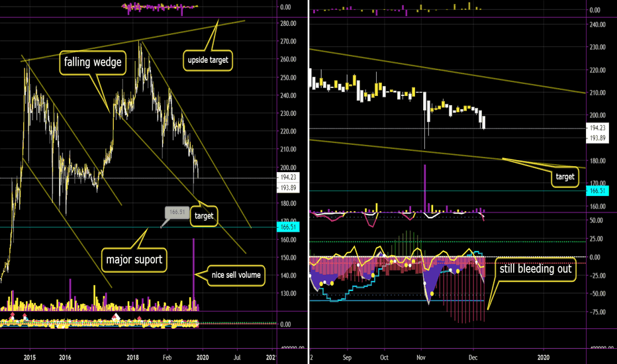Click the 230.00 label on right price axis
This screenshot has width=617, height=364.
[x=597, y=47]
